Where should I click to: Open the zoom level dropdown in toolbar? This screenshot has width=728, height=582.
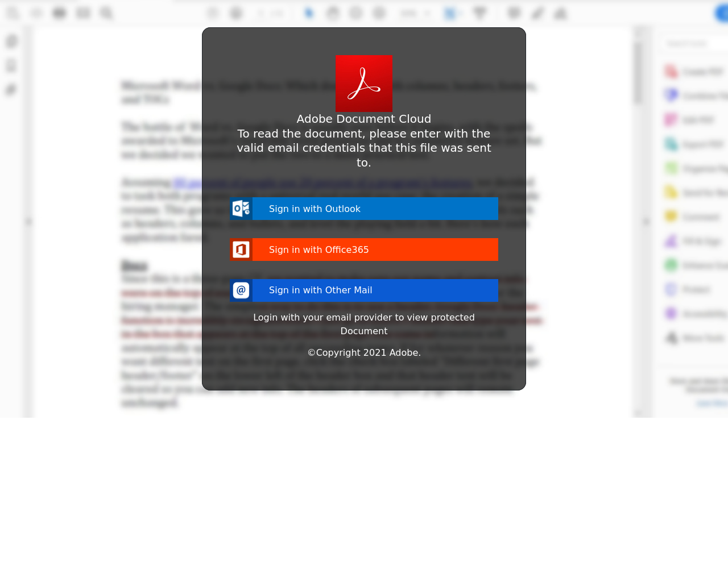point(415,13)
